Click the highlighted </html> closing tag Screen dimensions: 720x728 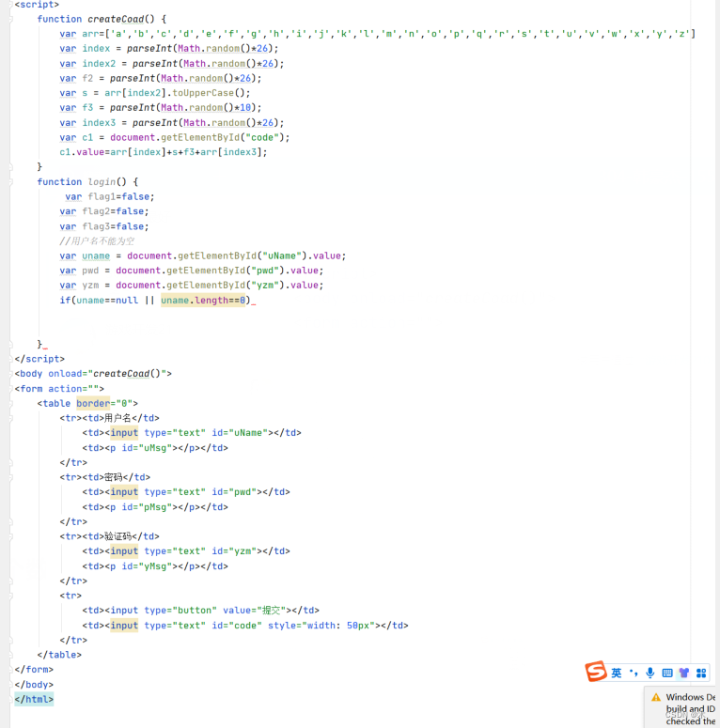[34, 699]
